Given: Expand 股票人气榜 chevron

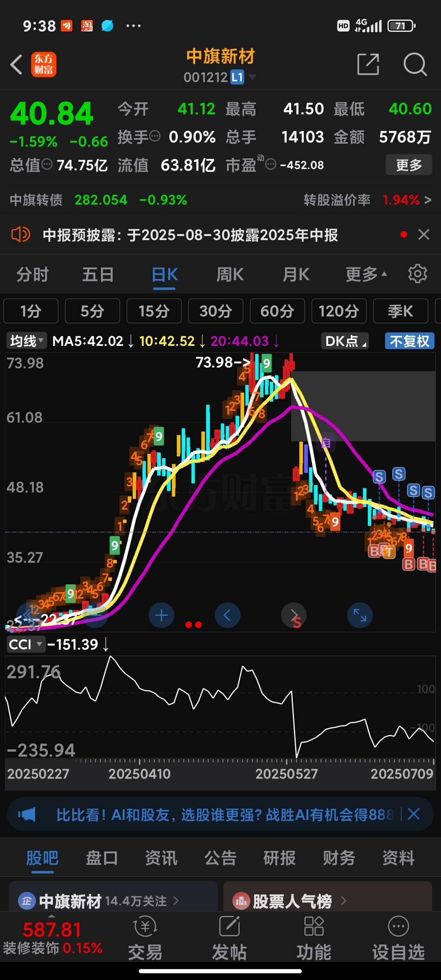Looking at the screenshot, I should pyautogui.click(x=343, y=901).
